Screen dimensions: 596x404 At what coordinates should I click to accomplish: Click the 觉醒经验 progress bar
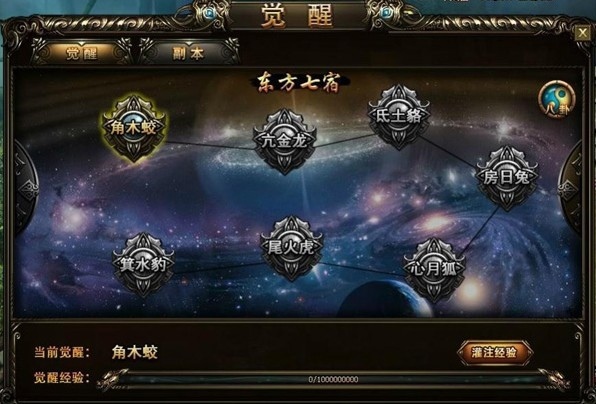click(x=333, y=379)
